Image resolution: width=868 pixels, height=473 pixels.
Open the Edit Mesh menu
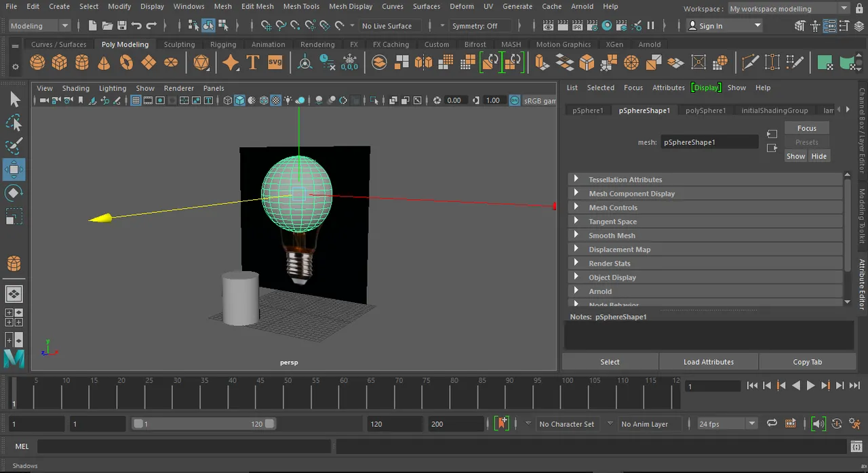258,6
